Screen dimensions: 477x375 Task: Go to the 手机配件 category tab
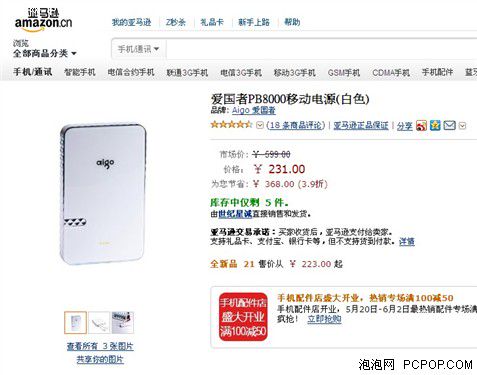pyautogui.click(x=437, y=72)
